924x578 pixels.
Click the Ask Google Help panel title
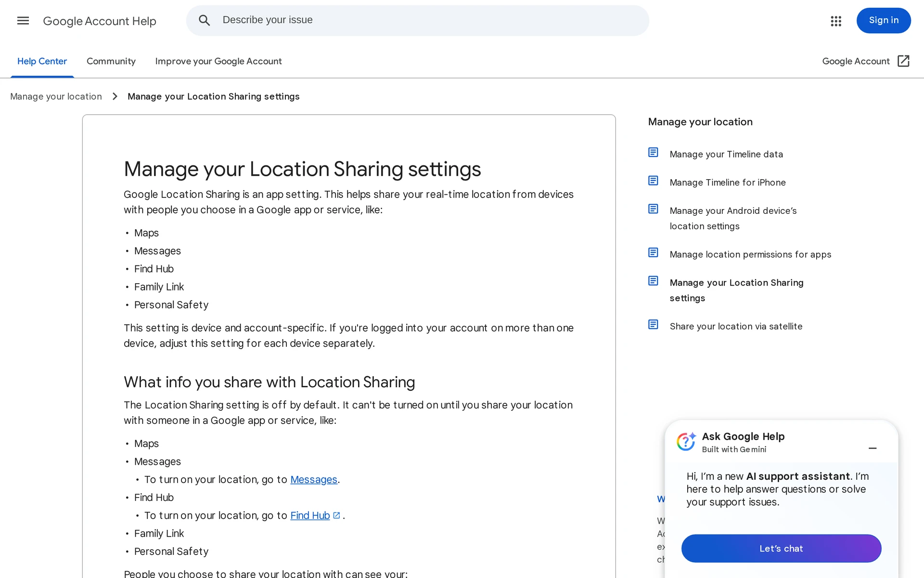[x=743, y=436]
